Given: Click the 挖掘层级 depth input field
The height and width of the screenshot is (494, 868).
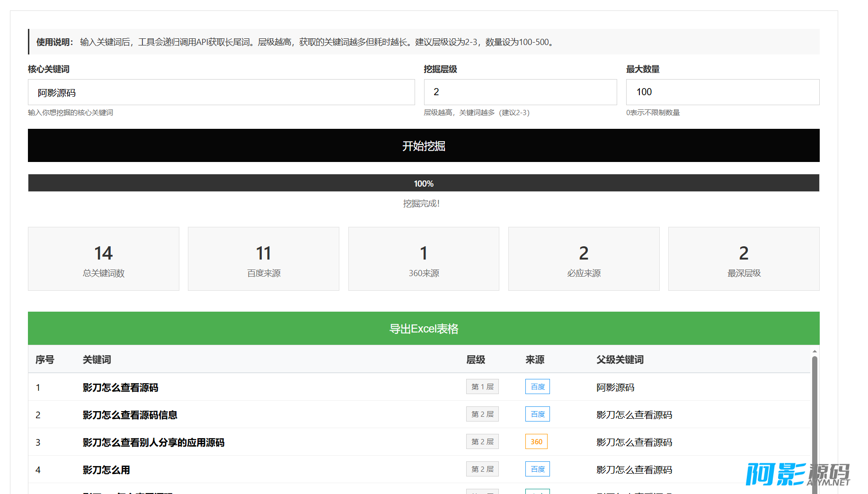Looking at the screenshot, I should coord(520,92).
